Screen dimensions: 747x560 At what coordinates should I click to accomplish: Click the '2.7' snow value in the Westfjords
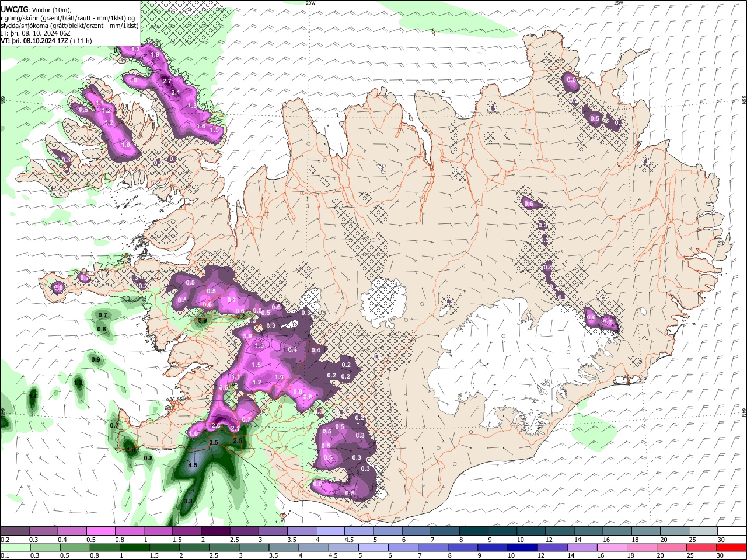[167, 81]
